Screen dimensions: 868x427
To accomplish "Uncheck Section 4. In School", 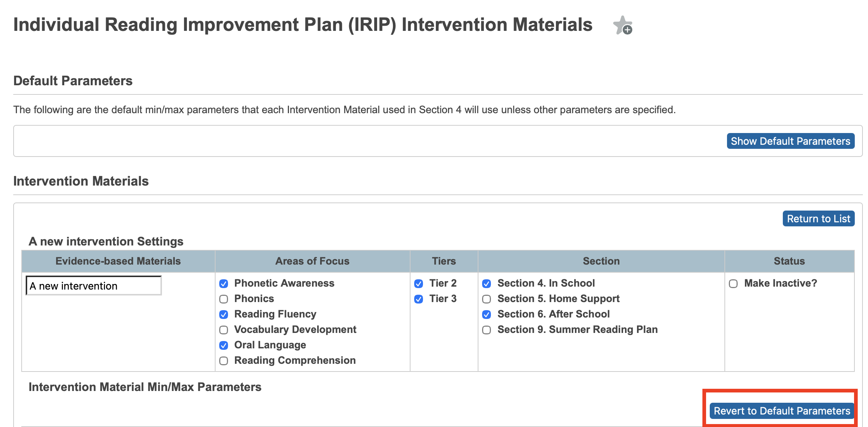I will 487,283.
